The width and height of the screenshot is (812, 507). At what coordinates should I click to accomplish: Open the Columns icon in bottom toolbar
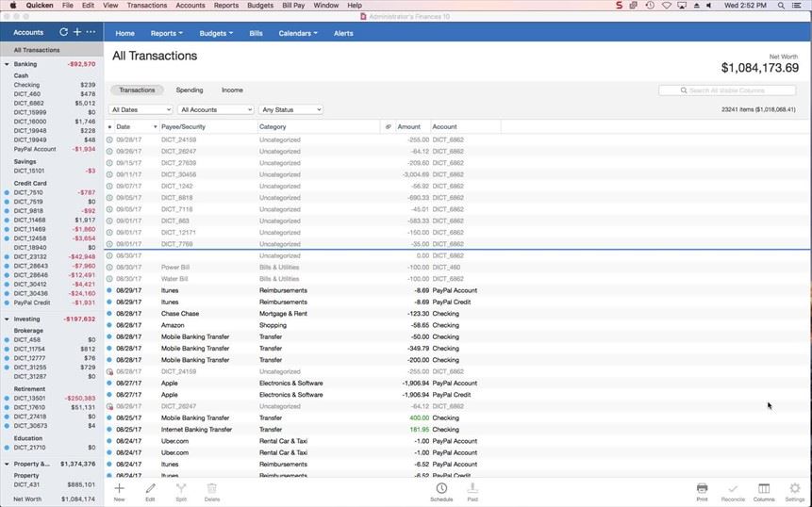point(764,491)
